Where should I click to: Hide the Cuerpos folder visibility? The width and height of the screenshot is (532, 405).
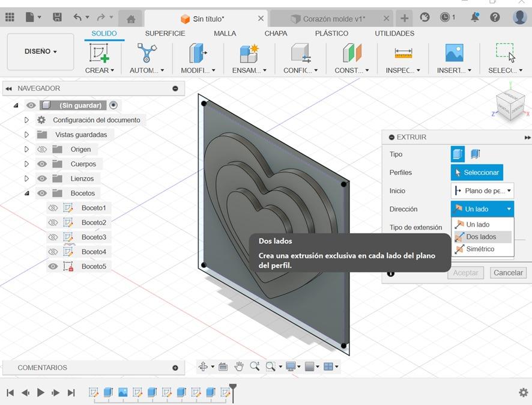point(42,164)
